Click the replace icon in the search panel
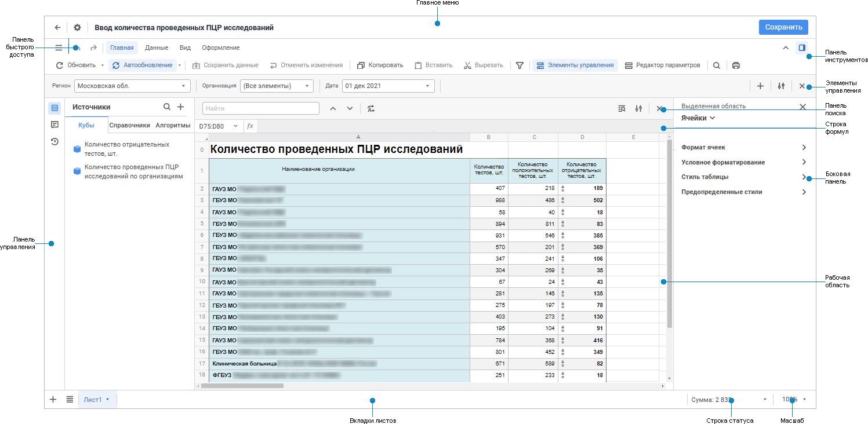Image resolution: width=868 pixels, height=424 pixels. coord(371,108)
